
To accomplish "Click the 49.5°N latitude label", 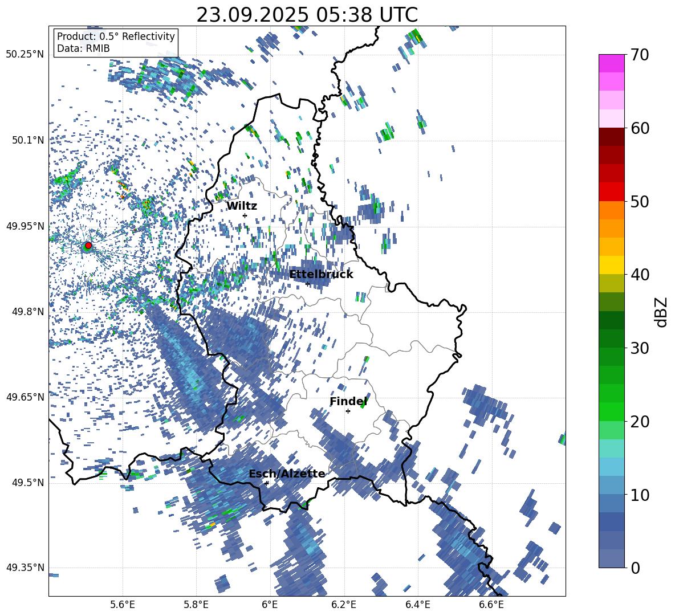I will (x=29, y=483).
